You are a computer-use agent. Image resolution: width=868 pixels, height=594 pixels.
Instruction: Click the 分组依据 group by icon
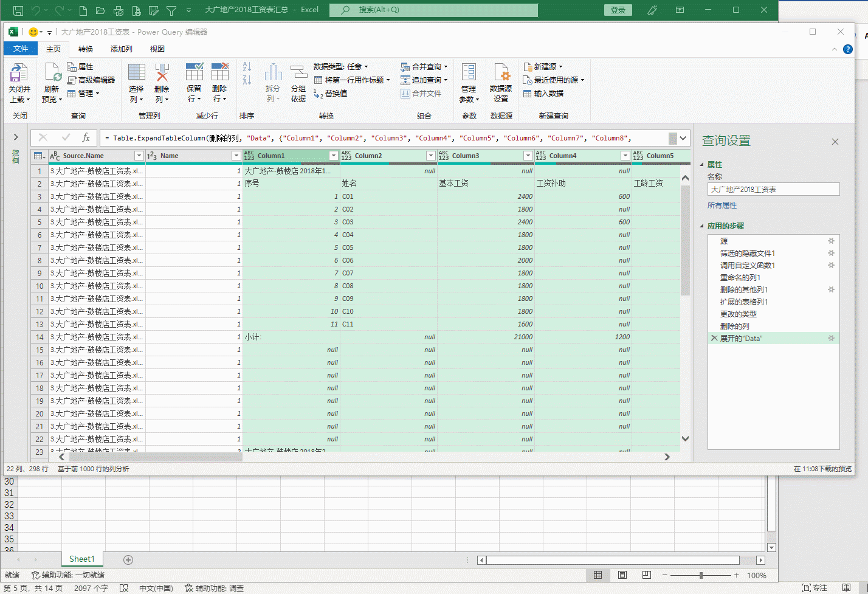[298, 72]
